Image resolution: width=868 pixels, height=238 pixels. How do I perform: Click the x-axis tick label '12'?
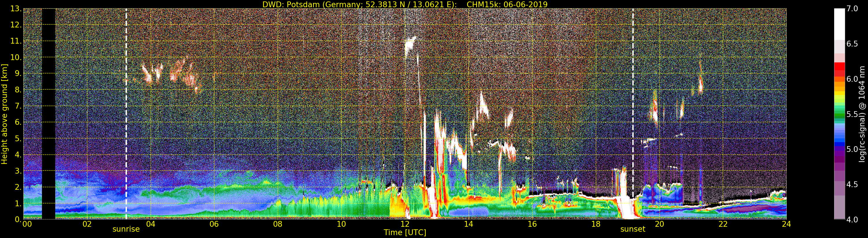405,224
